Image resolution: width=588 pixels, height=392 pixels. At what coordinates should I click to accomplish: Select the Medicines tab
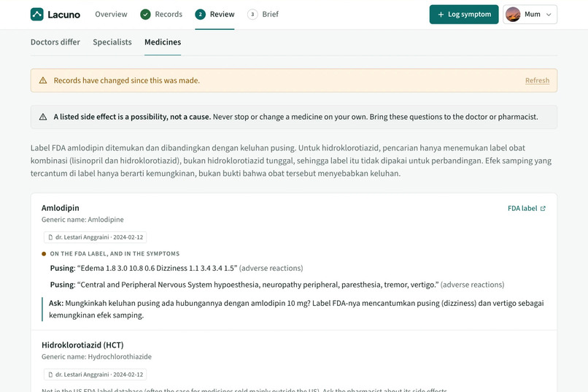[163, 42]
